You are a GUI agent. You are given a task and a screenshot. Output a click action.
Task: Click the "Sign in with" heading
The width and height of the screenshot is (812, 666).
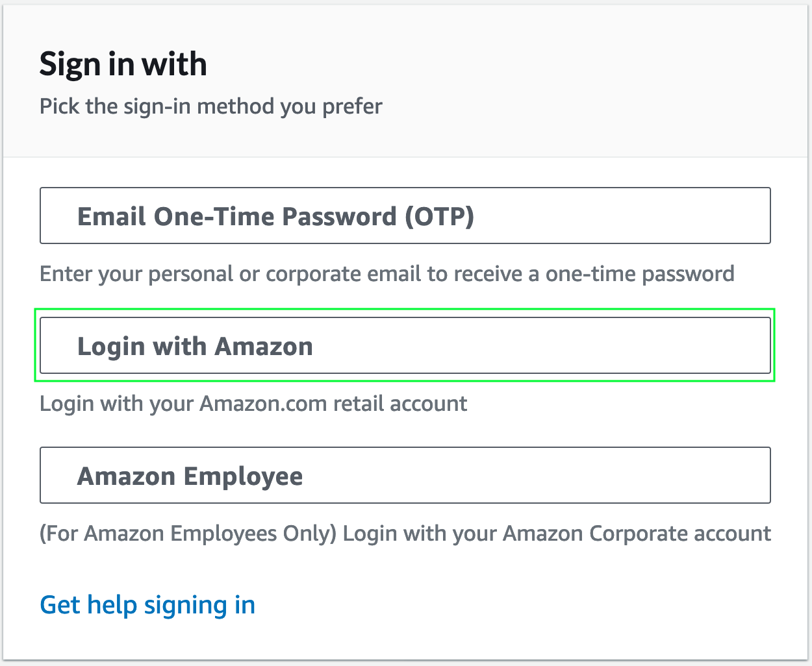coord(123,64)
